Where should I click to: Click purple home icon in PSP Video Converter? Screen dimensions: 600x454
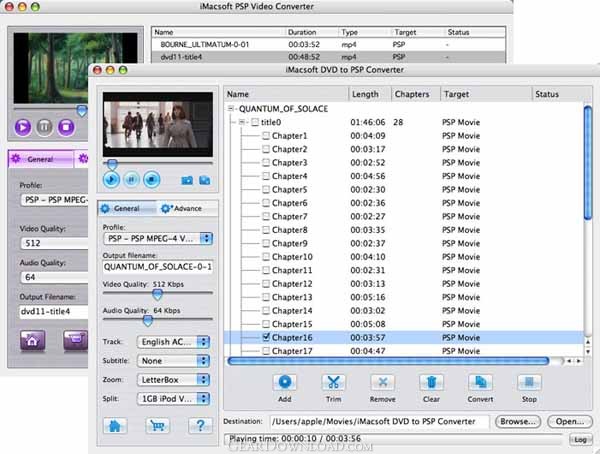pos(33,341)
